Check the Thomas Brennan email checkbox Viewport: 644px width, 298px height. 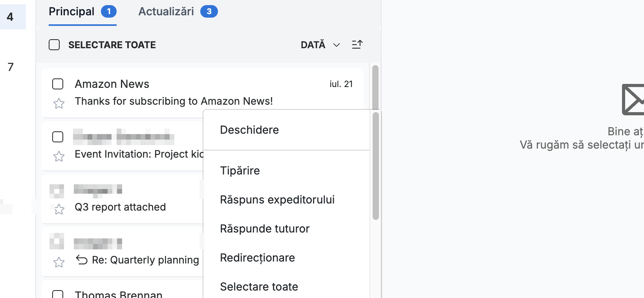click(58, 294)
